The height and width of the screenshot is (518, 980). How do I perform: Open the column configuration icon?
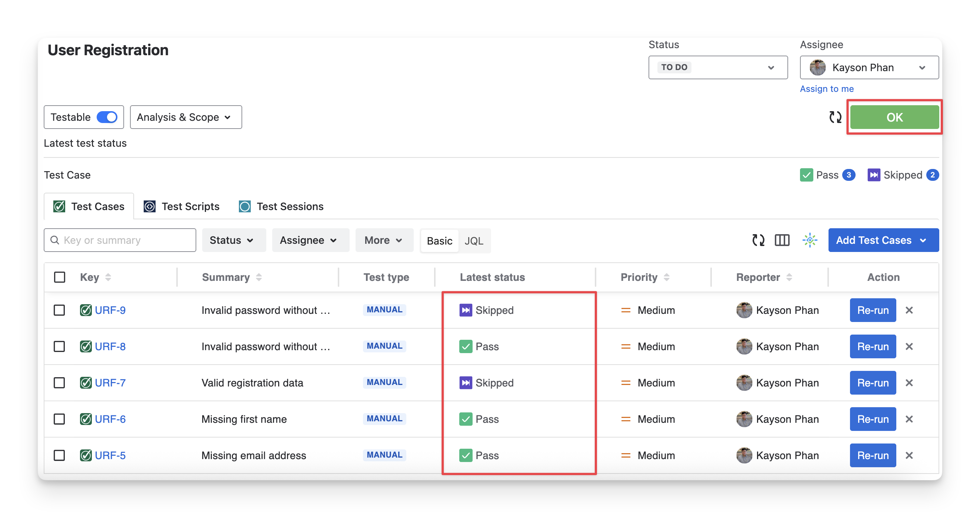pos(782,240)
